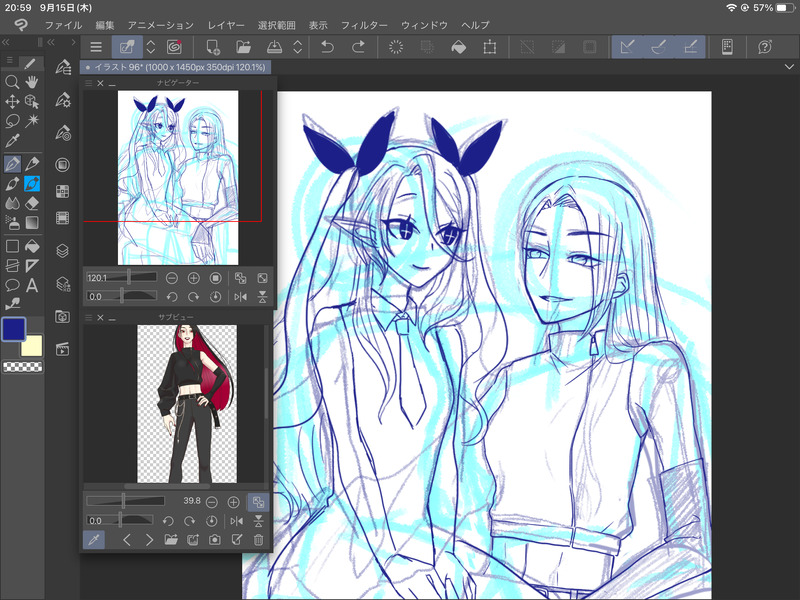Open the Navigator palette menu
Screen dimensions: 800x600
[x=89, y=83]
